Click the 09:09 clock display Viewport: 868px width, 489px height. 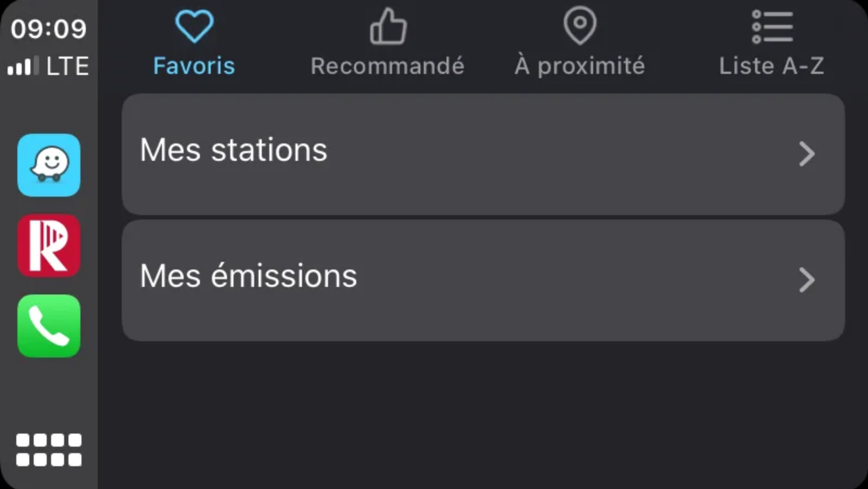coord(48,29)
